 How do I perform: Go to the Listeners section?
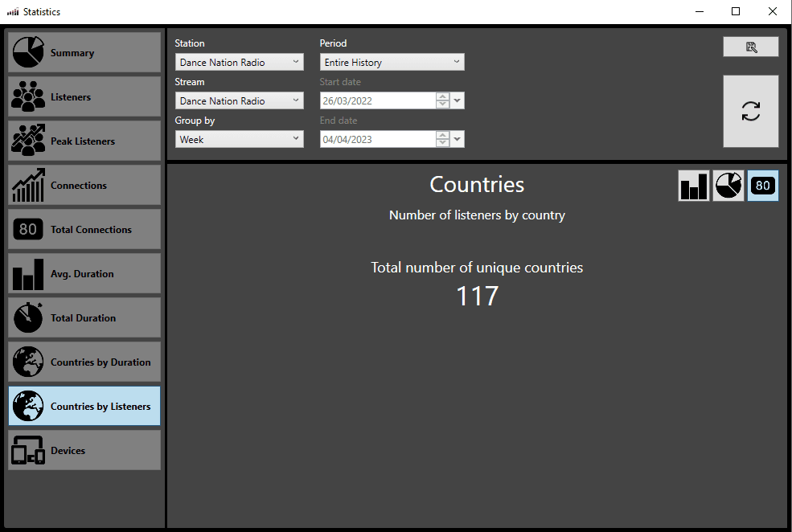pos(84,97)
